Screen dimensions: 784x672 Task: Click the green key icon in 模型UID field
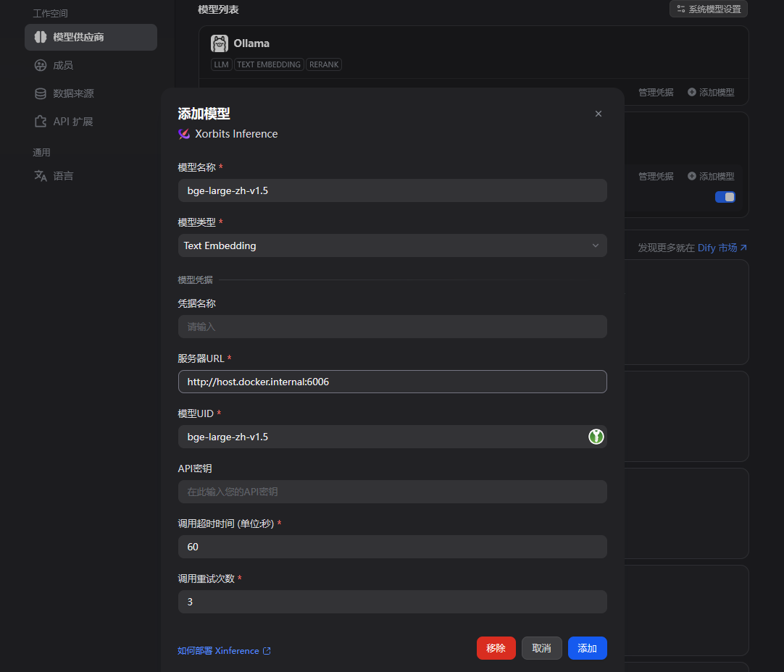[596, 437]
